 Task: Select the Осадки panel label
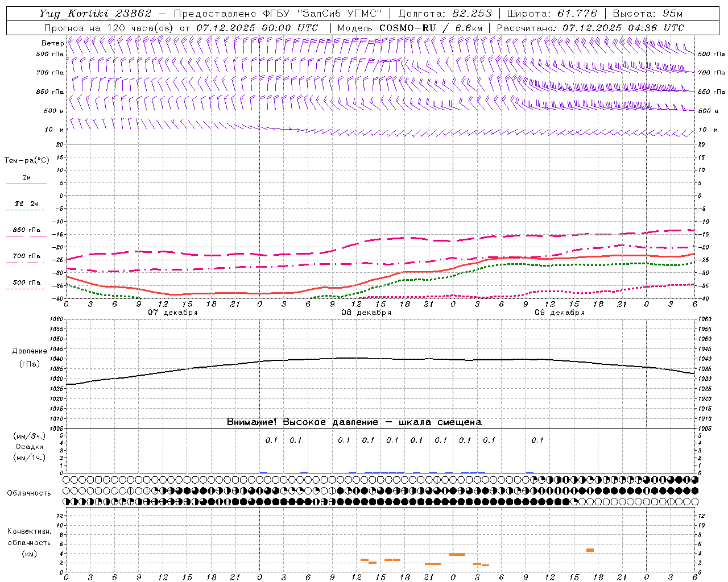click(30, 447)
